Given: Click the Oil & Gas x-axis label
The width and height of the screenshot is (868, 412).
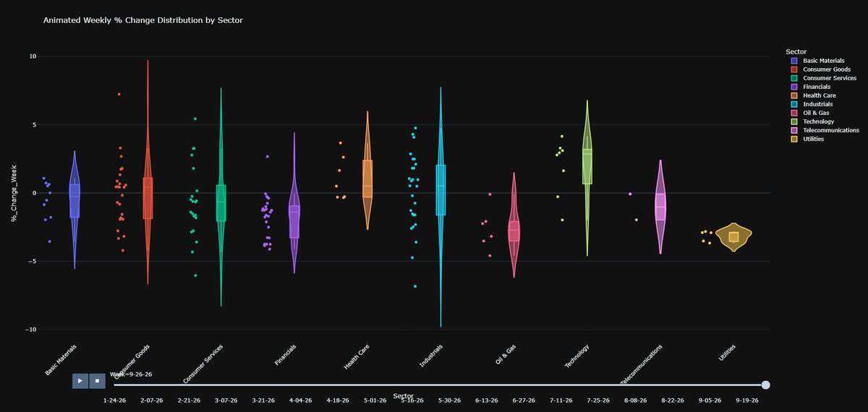Looking at the screenshot, I should coord(506,355).
